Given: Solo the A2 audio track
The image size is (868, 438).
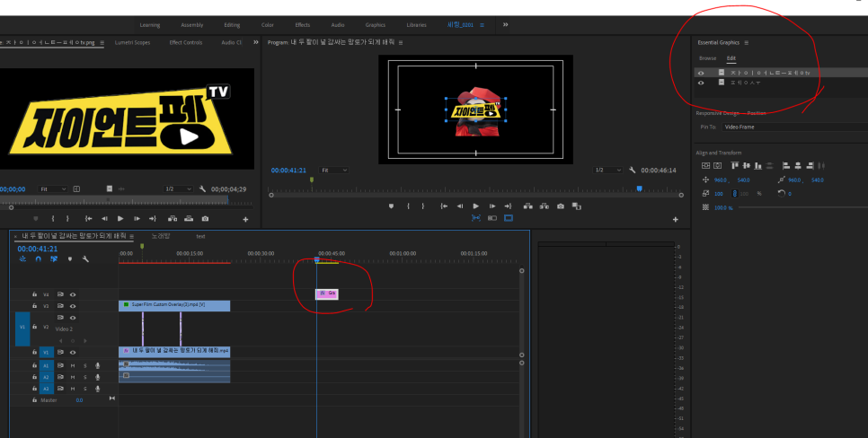Looking at the screenshot, I should click(85, 377).
